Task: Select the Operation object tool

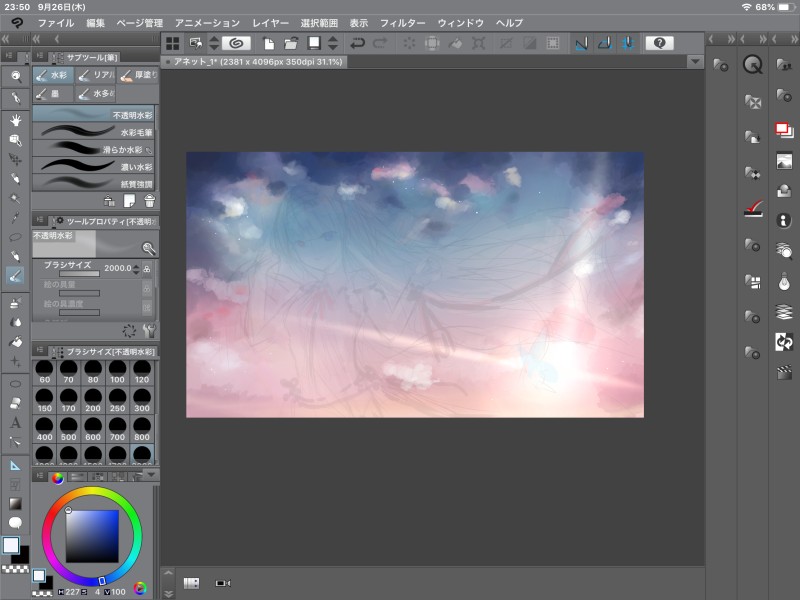Action: point(16,140)
